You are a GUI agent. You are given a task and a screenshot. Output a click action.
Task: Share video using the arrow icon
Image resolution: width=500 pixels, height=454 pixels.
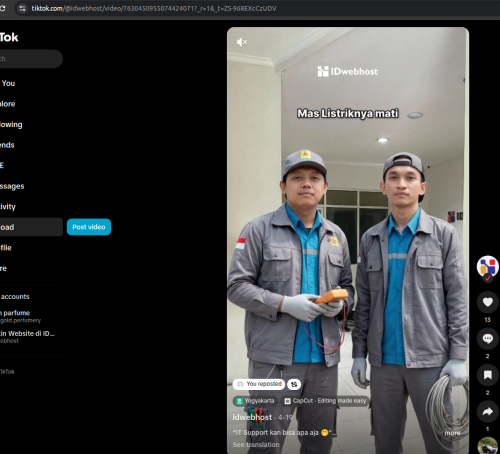click(487, 412)
